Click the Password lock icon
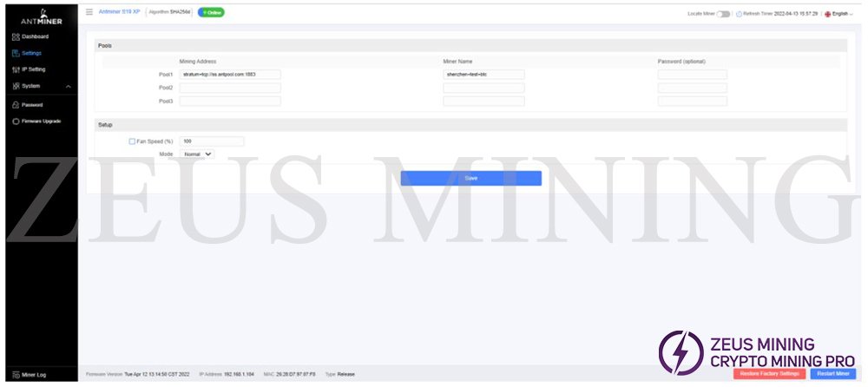Viewport: 868px width, 387px height. [16, 104]
